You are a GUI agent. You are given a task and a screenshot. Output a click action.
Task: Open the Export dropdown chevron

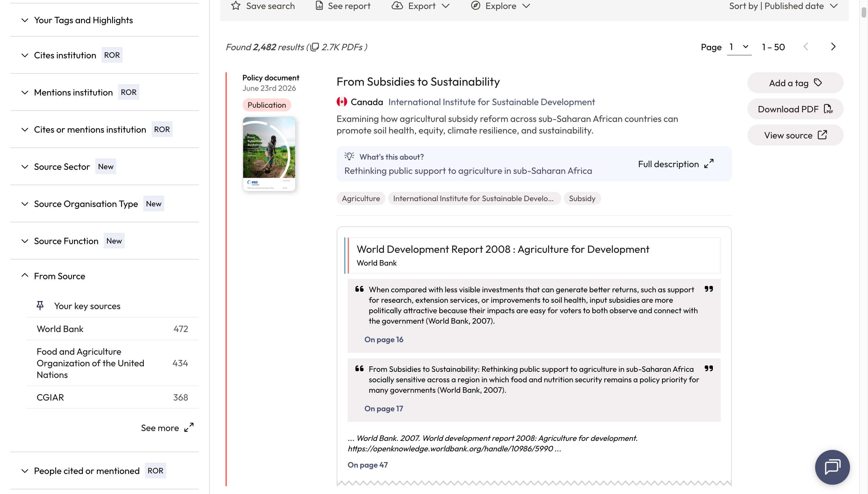(x=446, y=6)
